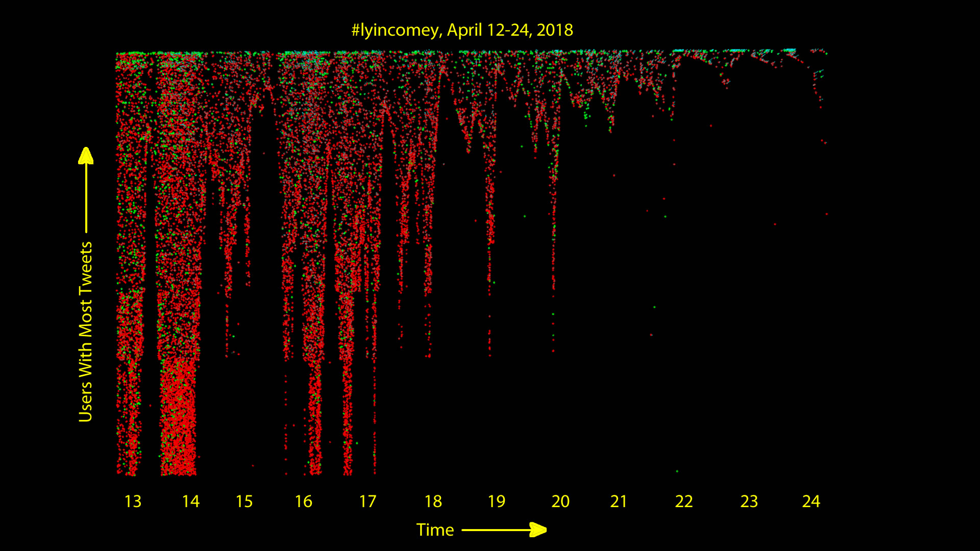Click the date label 18 on time axis
The height and width of the screenshot is (551, 980).
pos(433,502)
